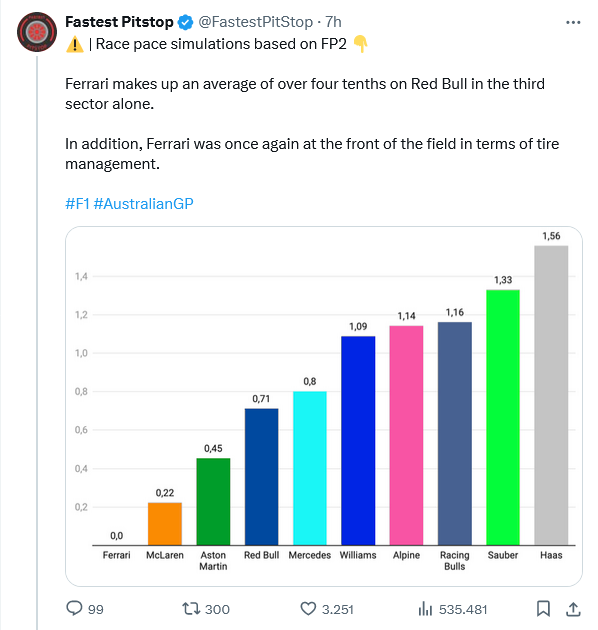Click the gray Haas bar
Screen dimensions: 598x630
[551, 395]
